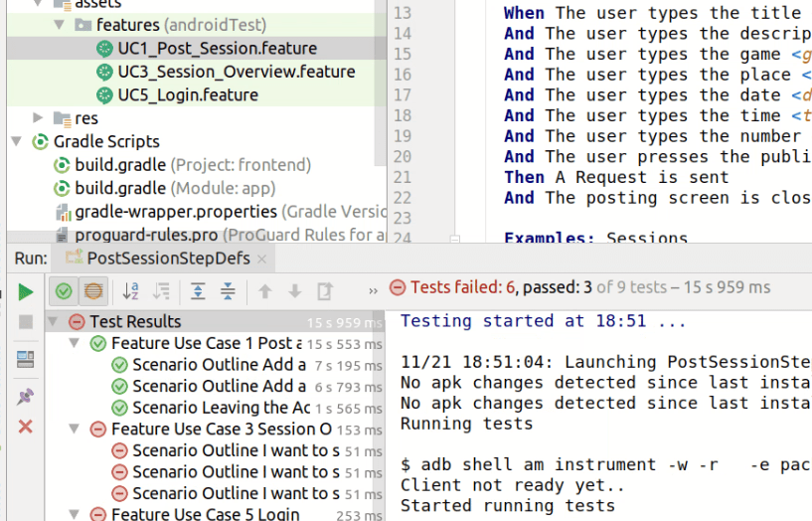Toggle the Show Ignored tests filter
Screen dimensions: 812x521
92,291
